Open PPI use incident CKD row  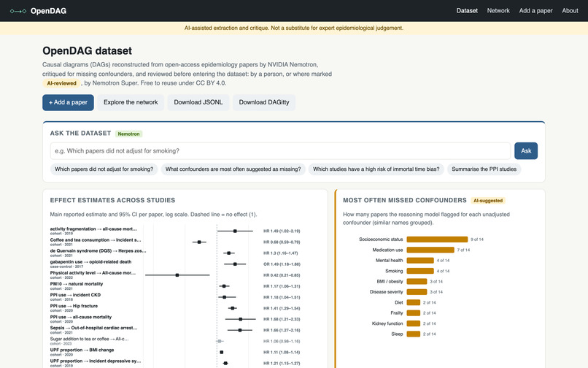[175, 296]
